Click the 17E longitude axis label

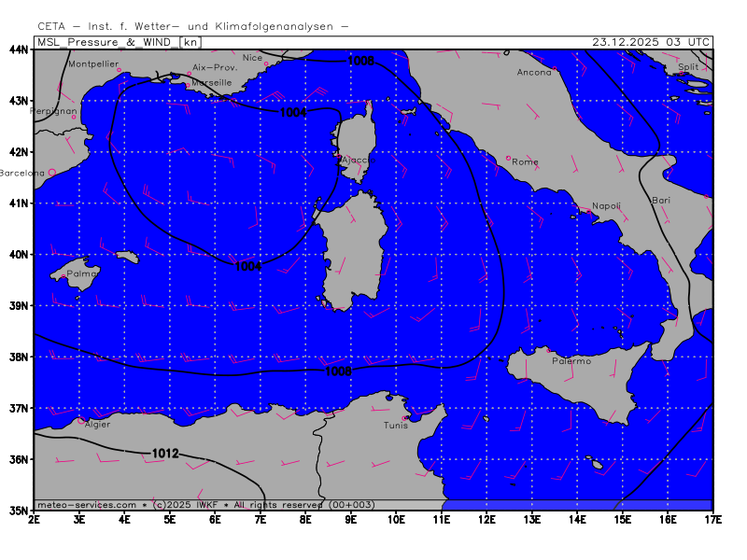coord(712,517)
